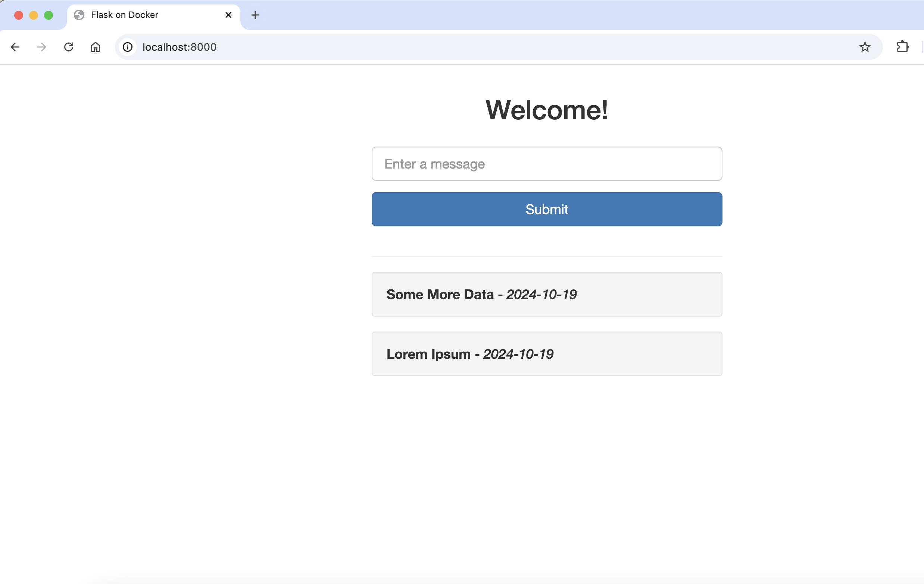This screenshot has width=924, height=584.
Task: Open the browser extensions menu
Action: coord(902,47)
